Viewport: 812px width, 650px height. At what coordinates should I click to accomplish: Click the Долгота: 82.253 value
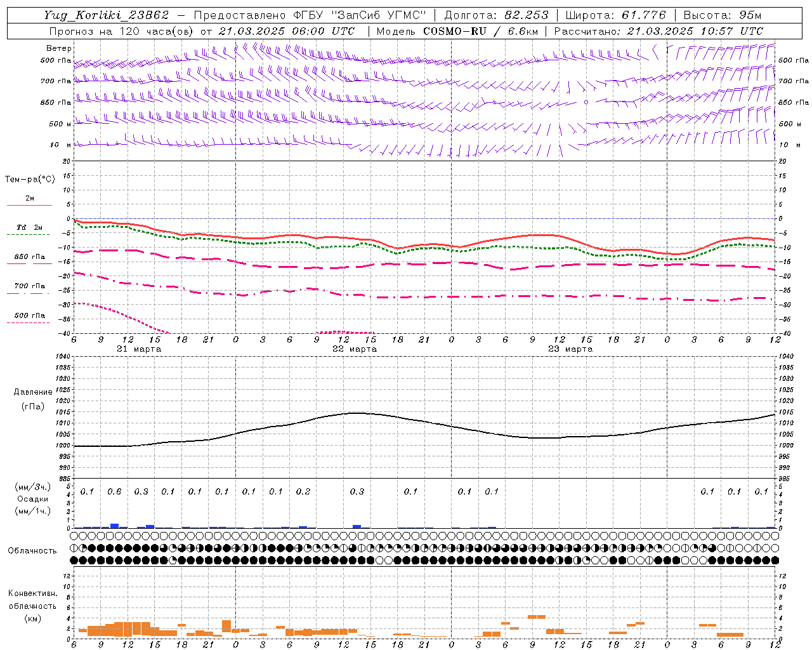(497, 15)
